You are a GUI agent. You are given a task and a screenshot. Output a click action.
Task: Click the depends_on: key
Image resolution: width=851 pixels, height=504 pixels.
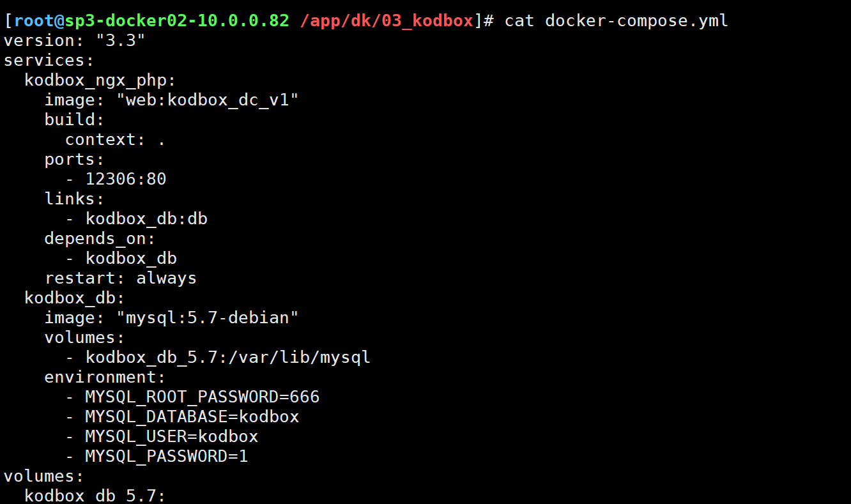click(x=100, y=239)
